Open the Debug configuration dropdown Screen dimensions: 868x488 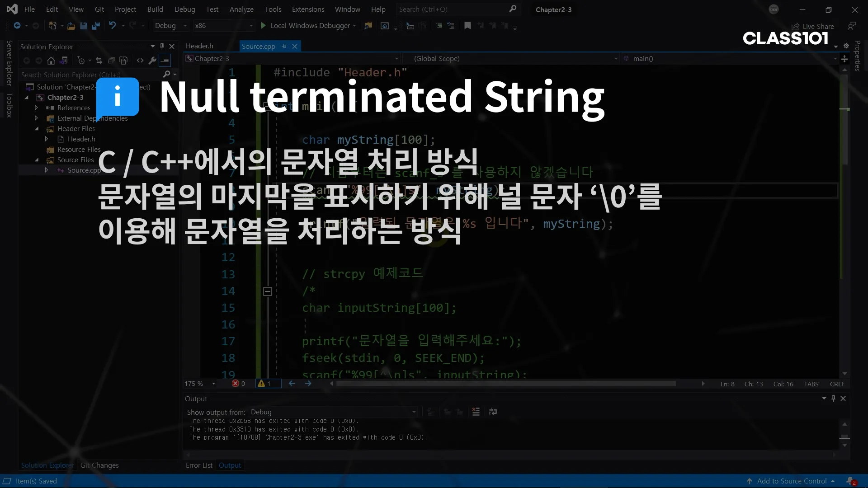[x=170, y=26]
